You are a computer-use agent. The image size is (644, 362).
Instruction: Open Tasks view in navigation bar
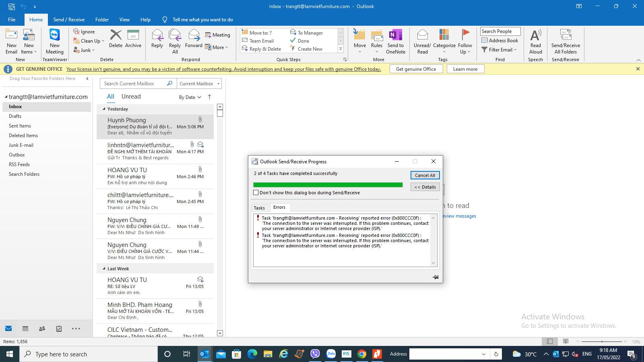click(59, 329)
